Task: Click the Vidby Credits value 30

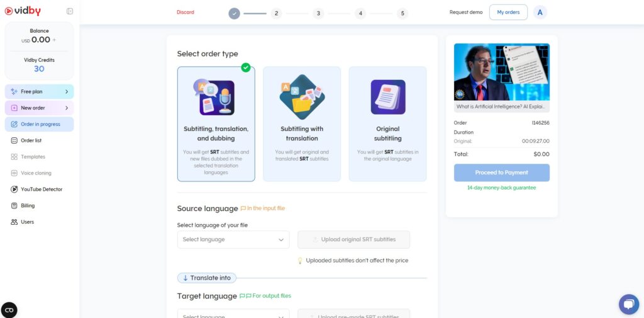Action: [39, 69]
